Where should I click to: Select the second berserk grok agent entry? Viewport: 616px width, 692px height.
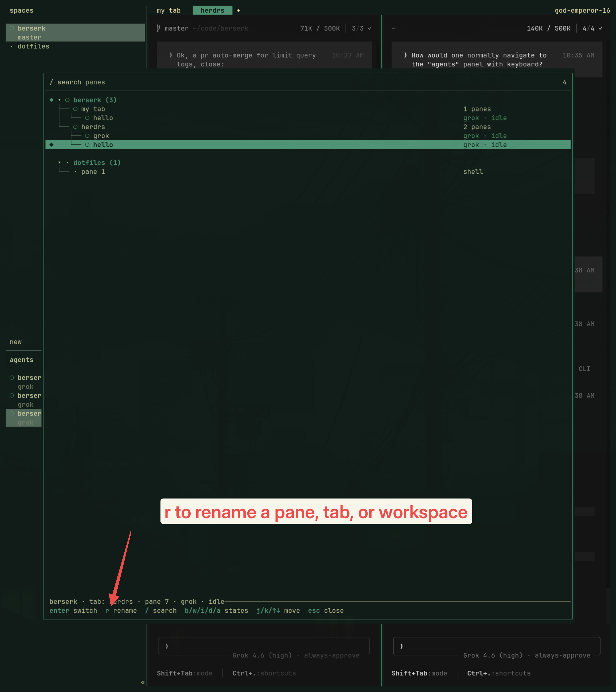(x=24, y=400)
